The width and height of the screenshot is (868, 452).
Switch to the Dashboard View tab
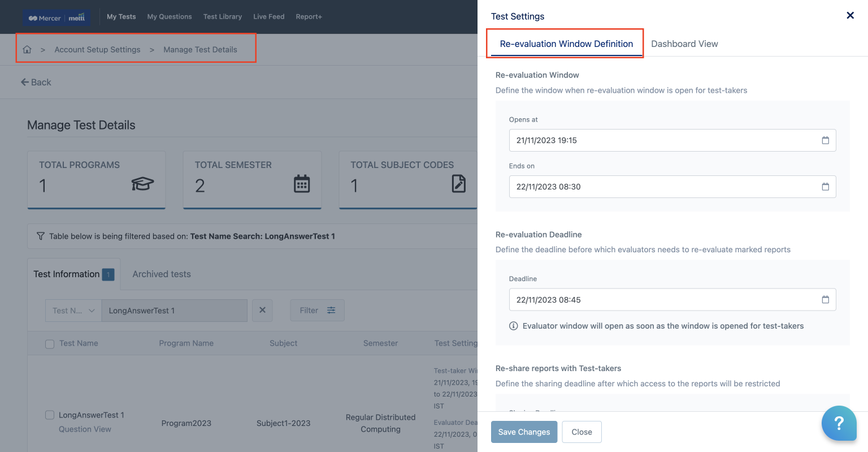[684, 44]
